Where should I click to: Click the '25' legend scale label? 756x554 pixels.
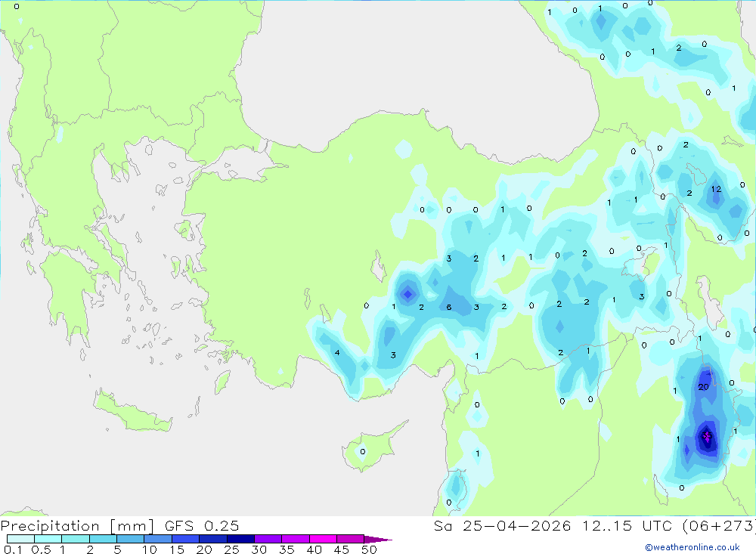[231, 549]
